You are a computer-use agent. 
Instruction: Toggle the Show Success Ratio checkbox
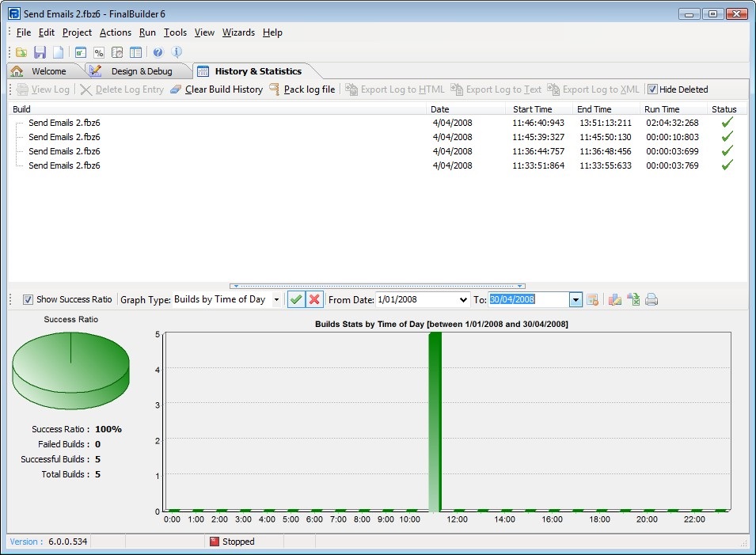click(28, 299)
